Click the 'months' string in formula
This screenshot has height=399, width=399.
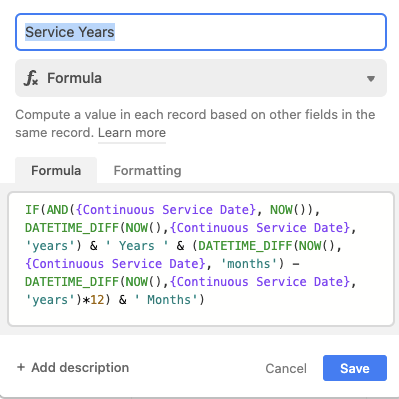[249, 264]
